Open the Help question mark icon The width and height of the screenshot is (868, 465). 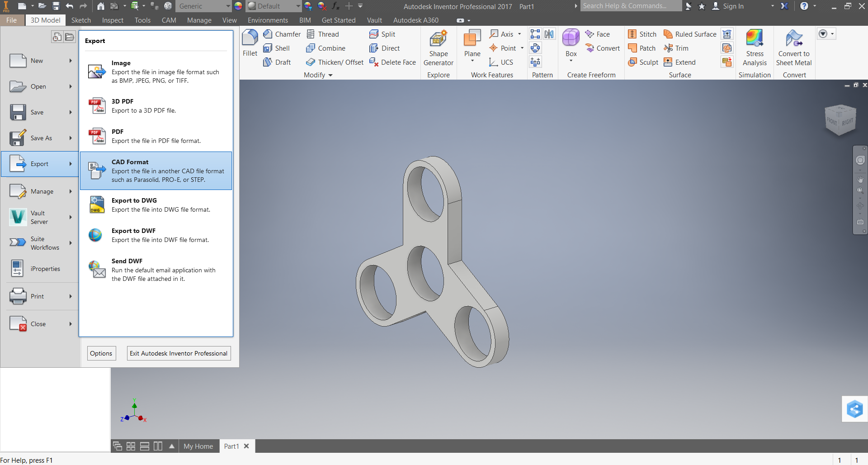804,6
